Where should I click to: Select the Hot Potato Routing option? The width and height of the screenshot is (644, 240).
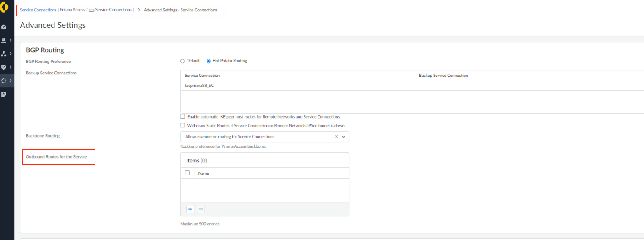pos(209,61)
